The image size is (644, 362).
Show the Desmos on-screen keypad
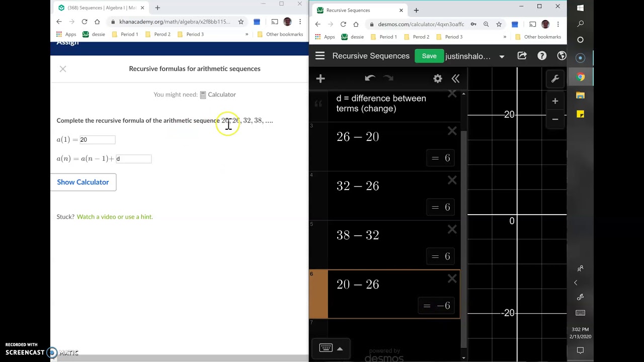pos(326,348)
